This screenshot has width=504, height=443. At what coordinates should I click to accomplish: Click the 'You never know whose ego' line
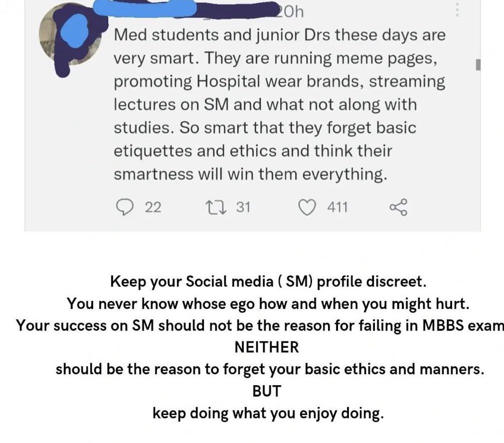click(268, 304)
